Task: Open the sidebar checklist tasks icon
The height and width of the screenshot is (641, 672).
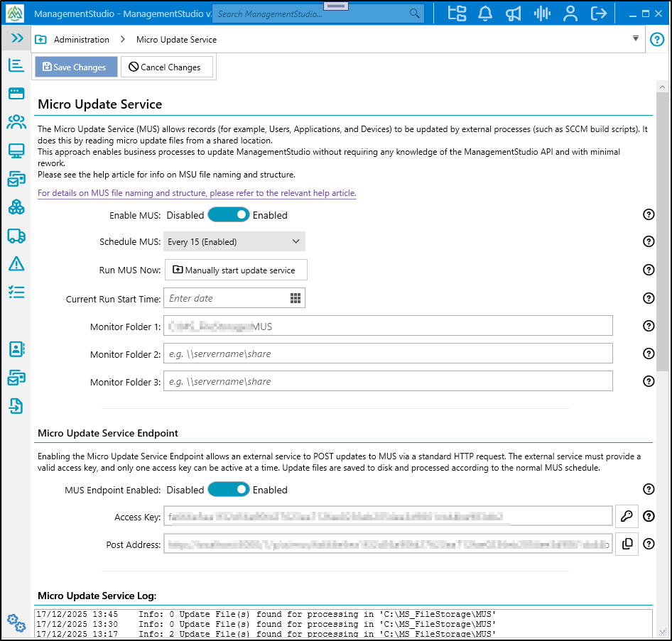Action: [16, 292]
